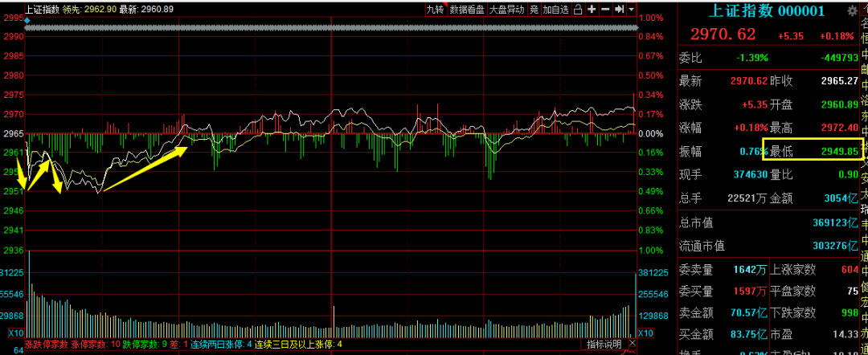868x355 pixels.
Task: Click the 2970.62 current price value
Action: pyautogui.click(x=723, y=35)
